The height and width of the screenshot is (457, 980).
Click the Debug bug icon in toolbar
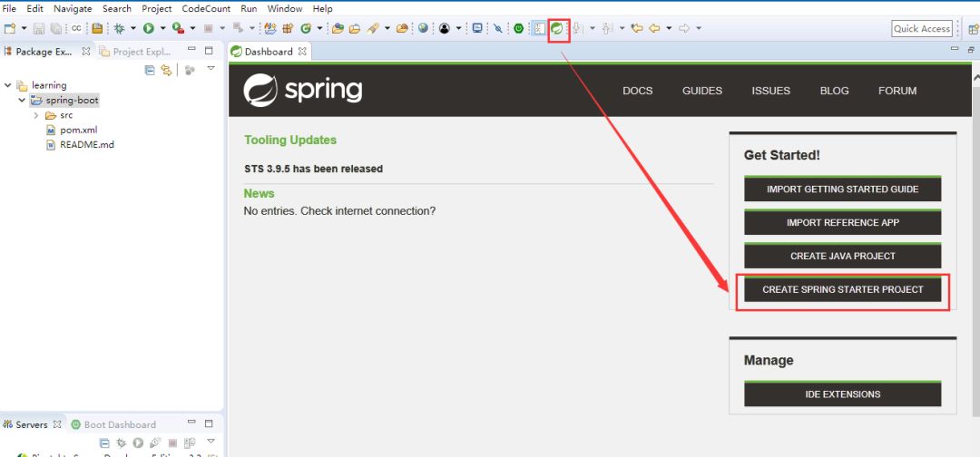(x=119, y=29)
